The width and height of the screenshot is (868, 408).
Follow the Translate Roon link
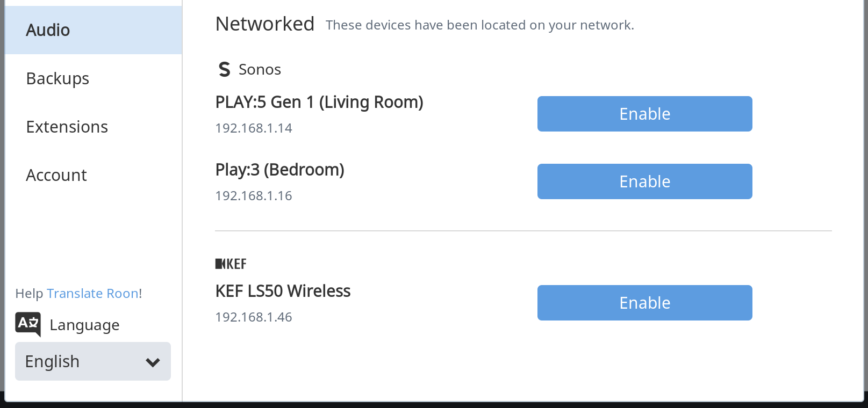pos(93,293)
